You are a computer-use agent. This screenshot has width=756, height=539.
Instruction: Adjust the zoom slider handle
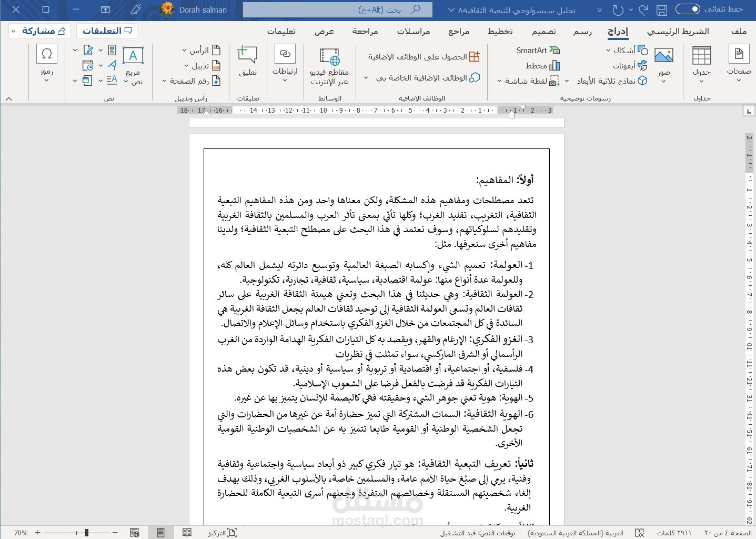[86, 533]
